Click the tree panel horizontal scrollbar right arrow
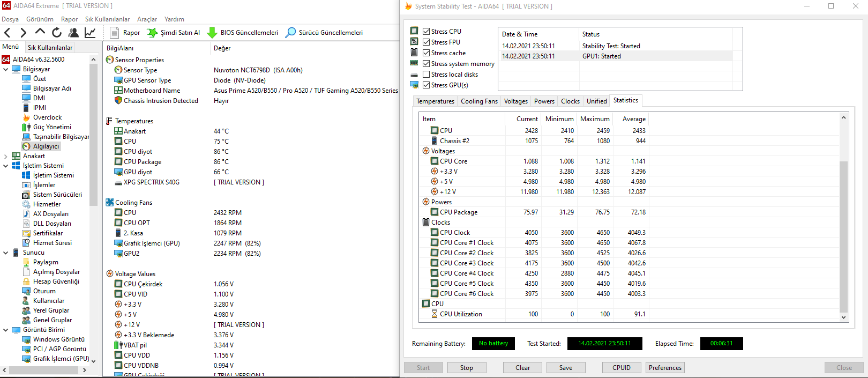 click(x=84, y=370)
